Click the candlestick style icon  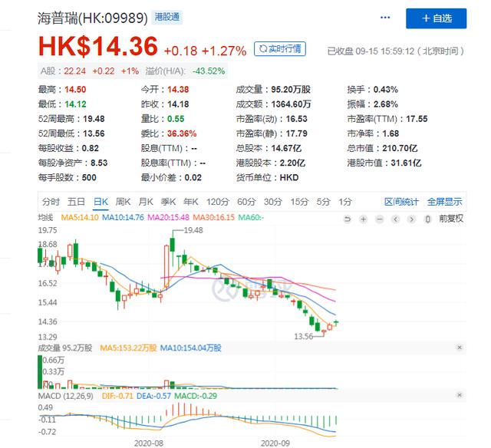click(x=428, y=219)
